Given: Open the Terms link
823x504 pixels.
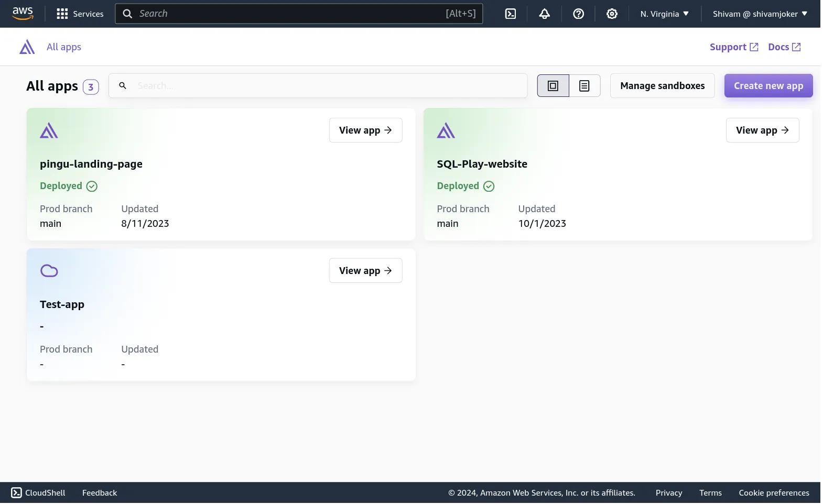Looking at the screenshot, I should pyautogui.click(x=710, y=493).
